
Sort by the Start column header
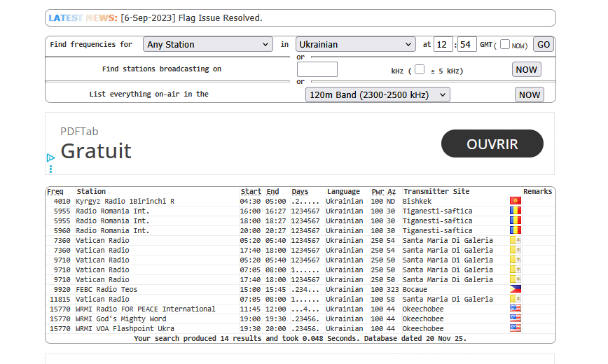251,191
